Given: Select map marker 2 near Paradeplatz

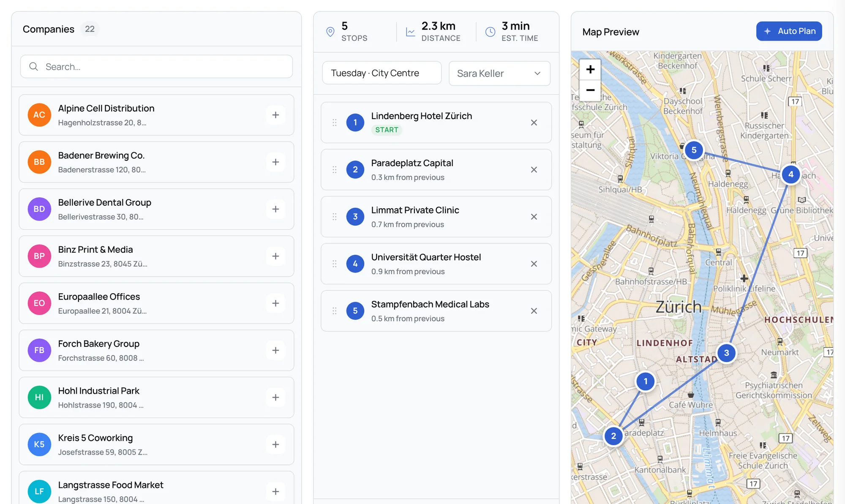Looking at the screenshot, I should pos(613,436).
